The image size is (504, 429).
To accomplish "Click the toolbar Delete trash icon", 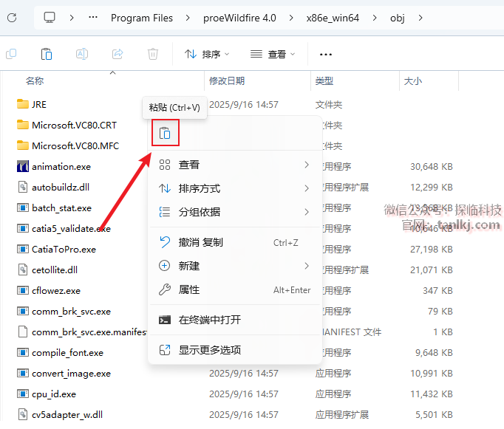I will click(153, 54).
